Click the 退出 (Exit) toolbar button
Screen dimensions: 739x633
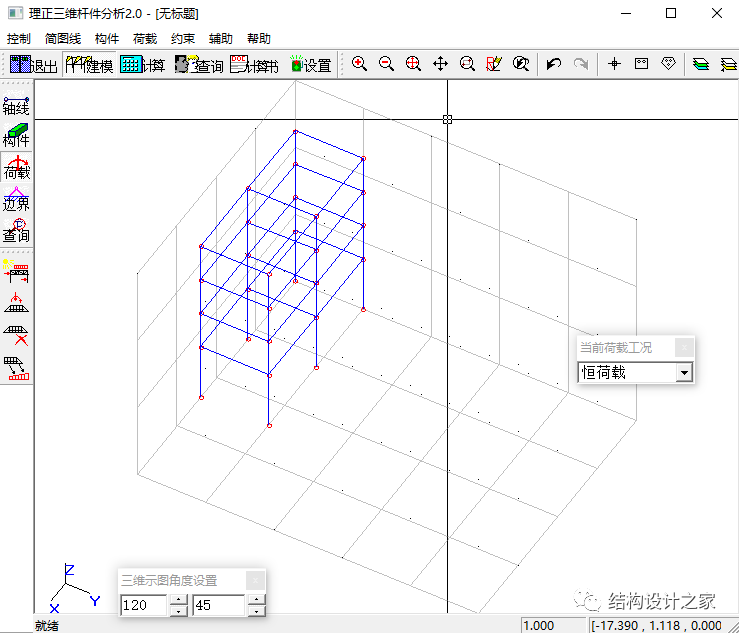click(x=33, y=64)
